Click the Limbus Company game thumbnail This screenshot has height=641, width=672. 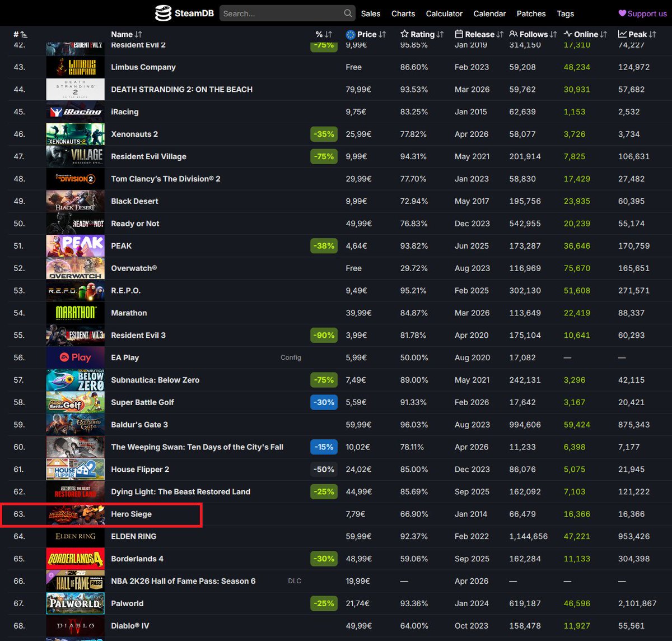tap(75, 67)
